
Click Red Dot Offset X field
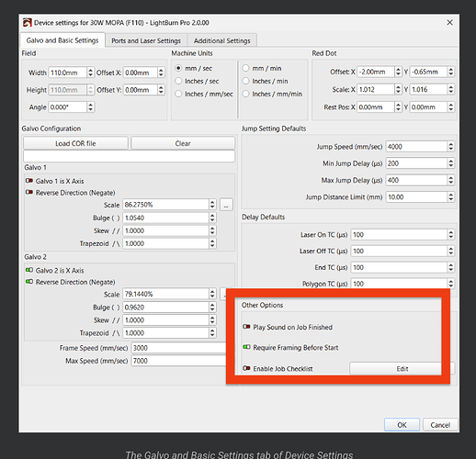click(x=376, y=72)
